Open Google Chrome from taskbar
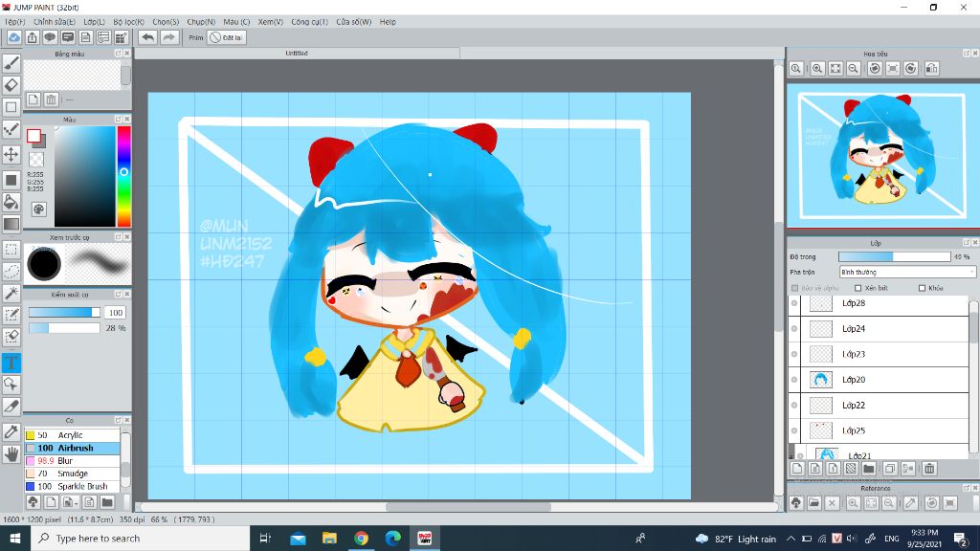Image resolution: width=980 pixels, height=551 pixels. tap(361, 538)
